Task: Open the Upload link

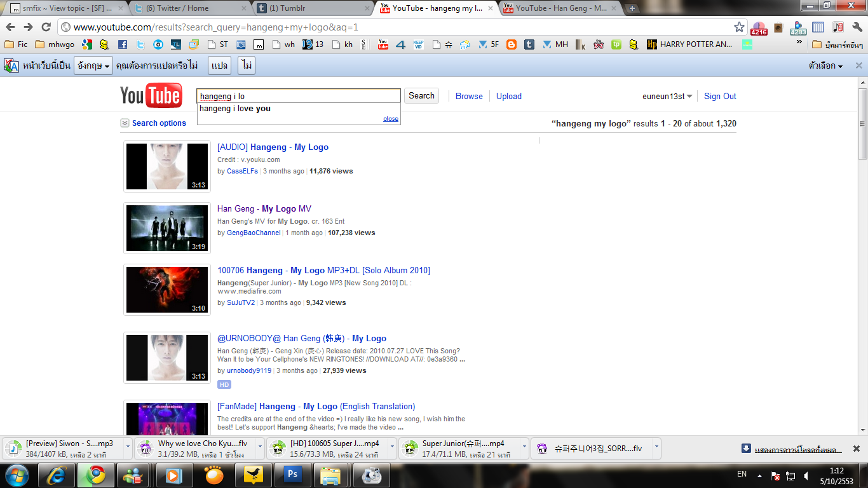Action: pyautogui.click(x=508, y=97)
